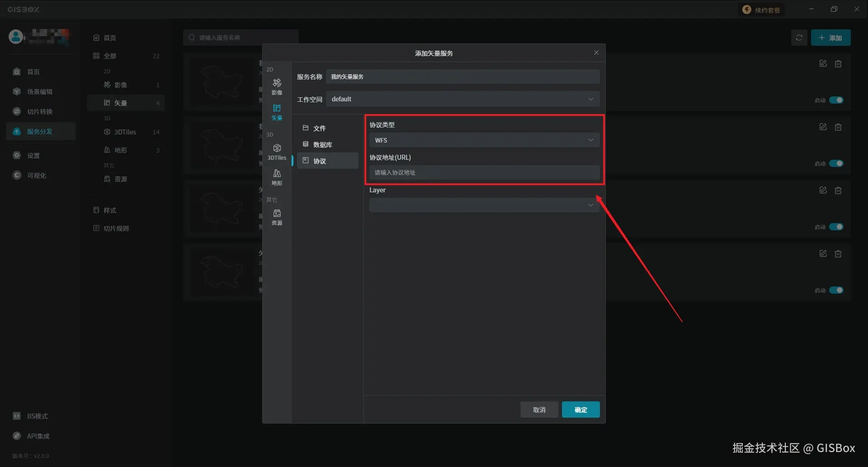Screen dimensions: 868x467
Task: Select 矢量 type in the dialog
Action: pyautogui.click(x=277, y=112)
